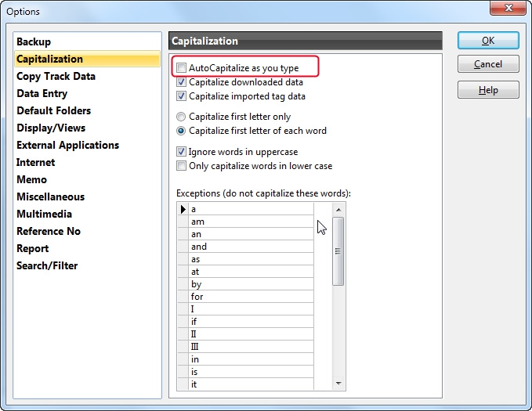Click the OK button
This screenshot has height=411, width=532.
(488, 41)
